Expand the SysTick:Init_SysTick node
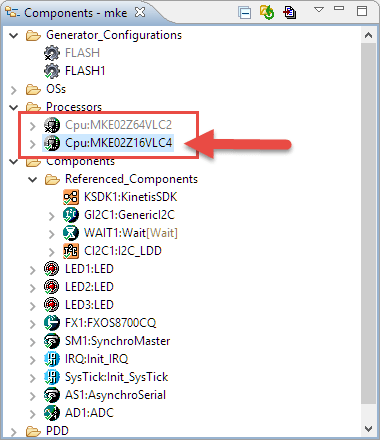This screenshot has width=380, height=440. (x=32, y=378)
